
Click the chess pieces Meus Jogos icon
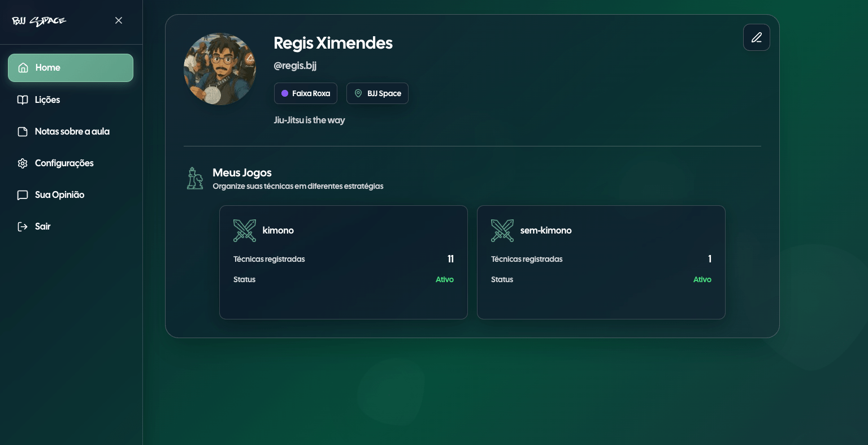click(x=195, y=178)
